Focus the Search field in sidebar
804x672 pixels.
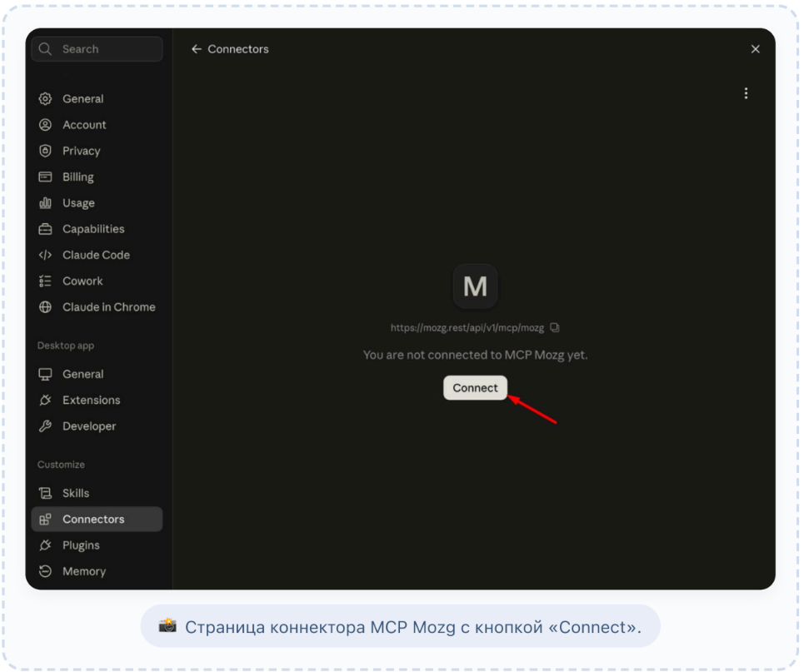click(x=97, y=49)
